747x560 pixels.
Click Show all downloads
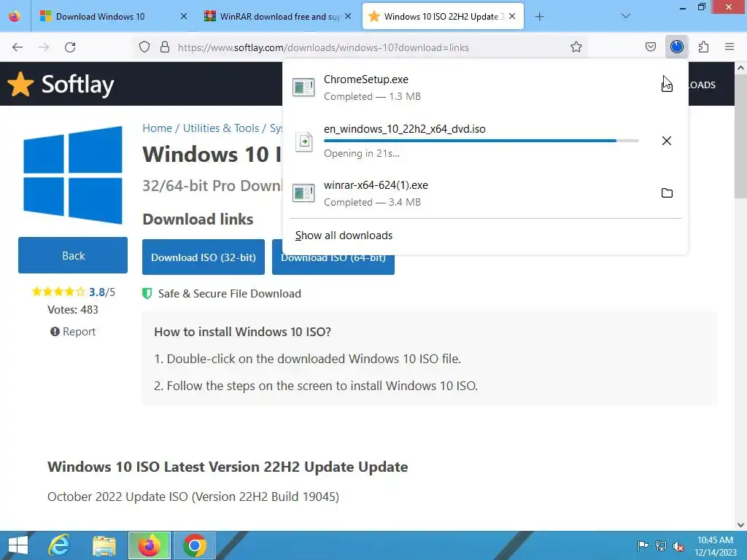point(344,236)
